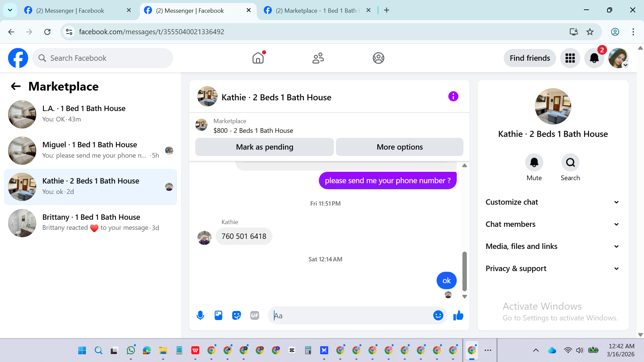Screen dimensions: 644x362
Task: Open the $800 - 2 Beds 1 Bath House listing
Action: 253,131
